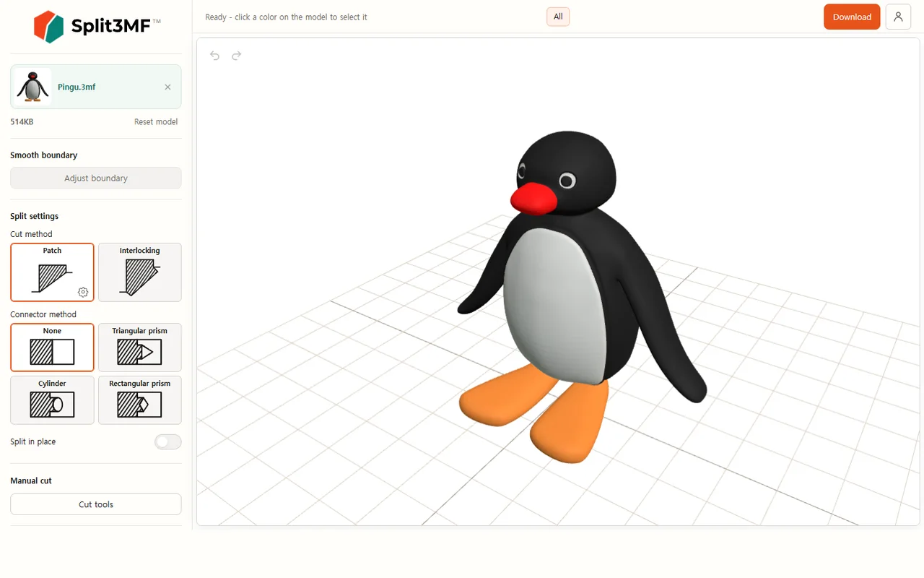Viewport: 924px width, 578px height.
Task: Select the white belly color on the model
Action: tap(554, 307)
